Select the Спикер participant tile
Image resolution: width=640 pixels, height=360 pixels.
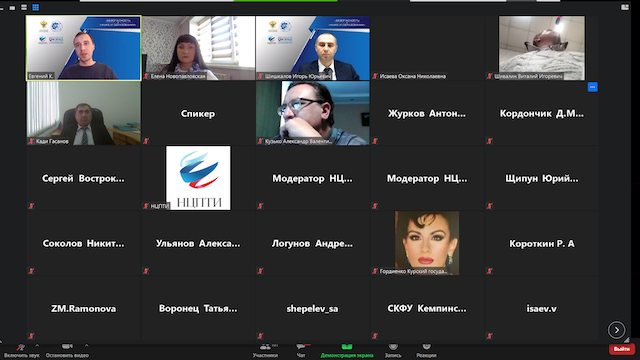[x=198, y=113]
